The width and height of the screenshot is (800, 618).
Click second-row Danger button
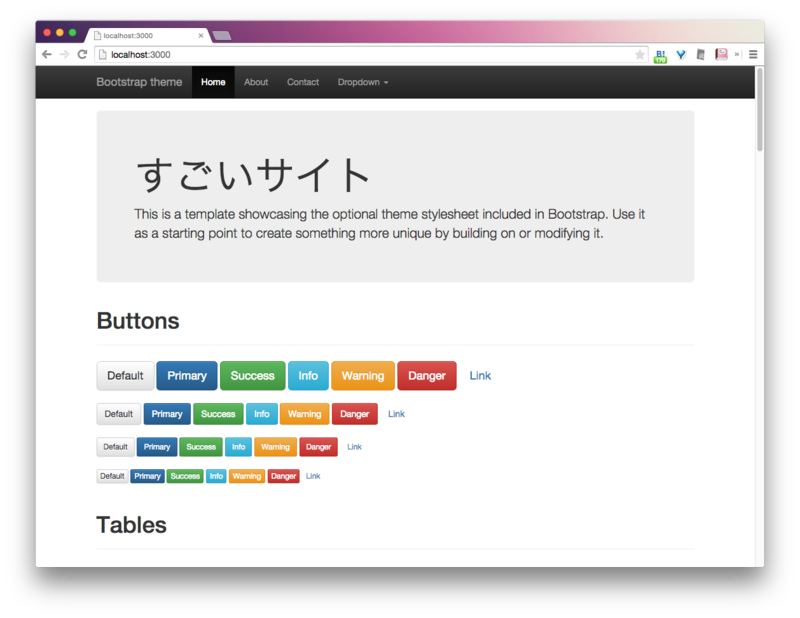pyautogui.click(x=355, y=414)
